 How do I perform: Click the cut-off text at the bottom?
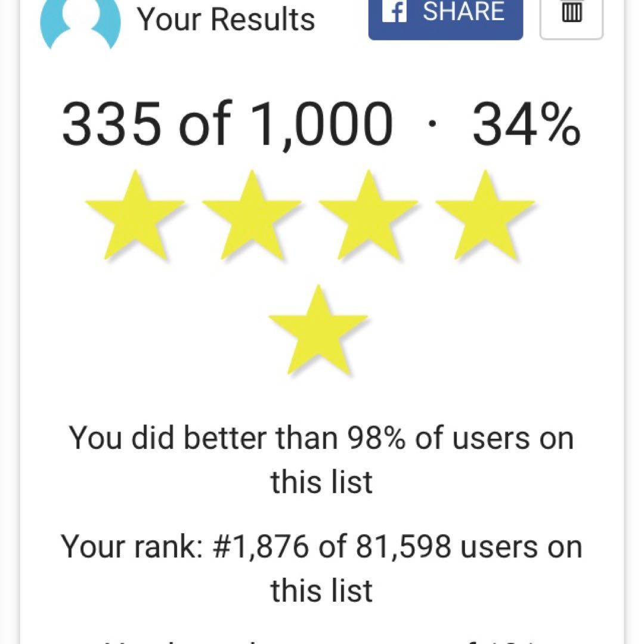click(321, 638)
